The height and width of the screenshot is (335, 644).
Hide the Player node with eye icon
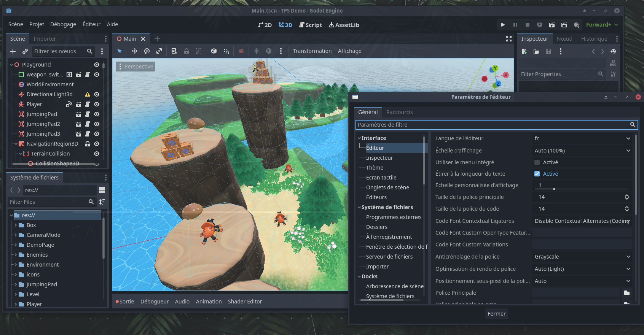[x=97, y=104]
